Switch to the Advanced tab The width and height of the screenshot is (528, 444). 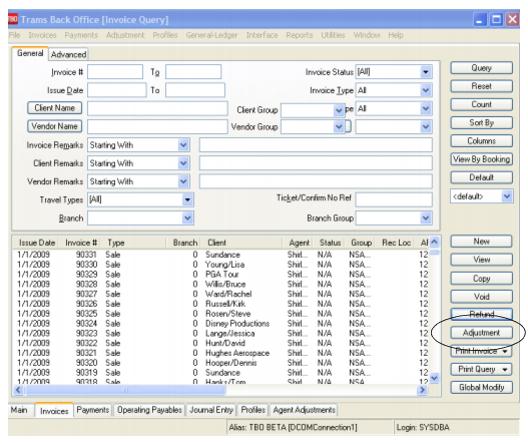click(68, 54)
